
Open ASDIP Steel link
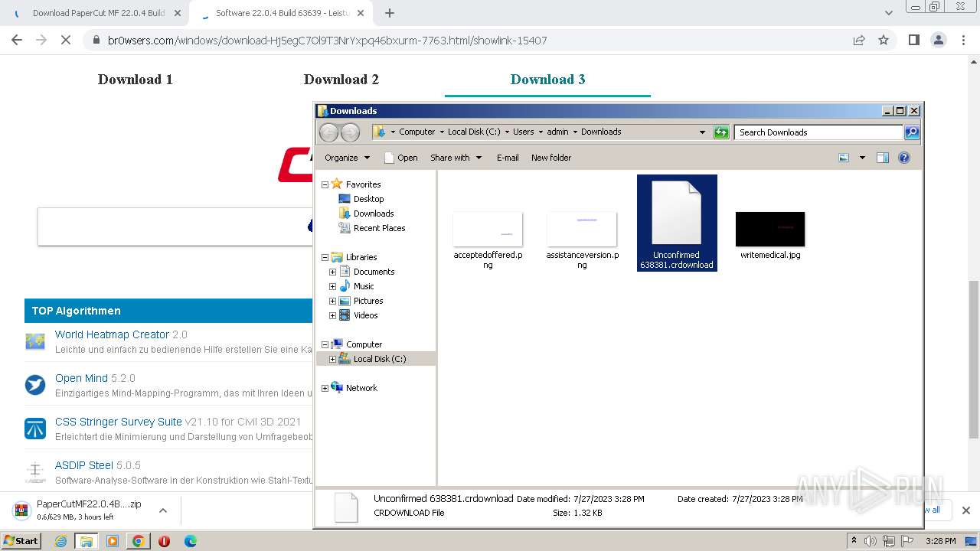pyautogui.click(x=84, y=465)
